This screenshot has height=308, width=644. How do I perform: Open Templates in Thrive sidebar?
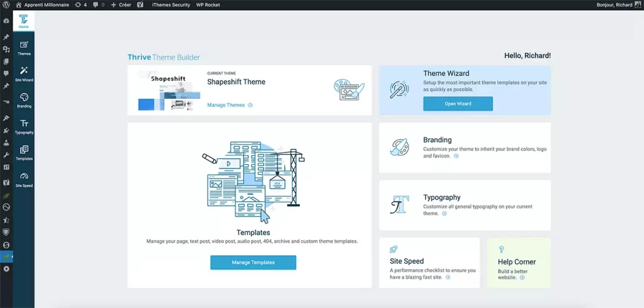coord(24,153)
